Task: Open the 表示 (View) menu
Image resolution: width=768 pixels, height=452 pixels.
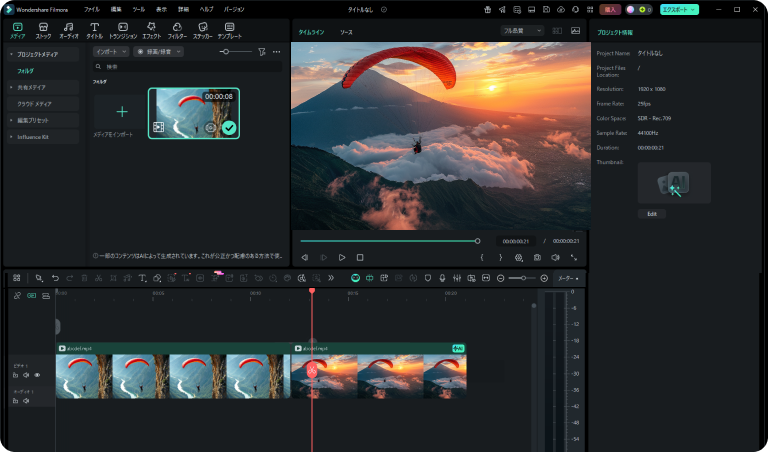Action: pos(161,9)
